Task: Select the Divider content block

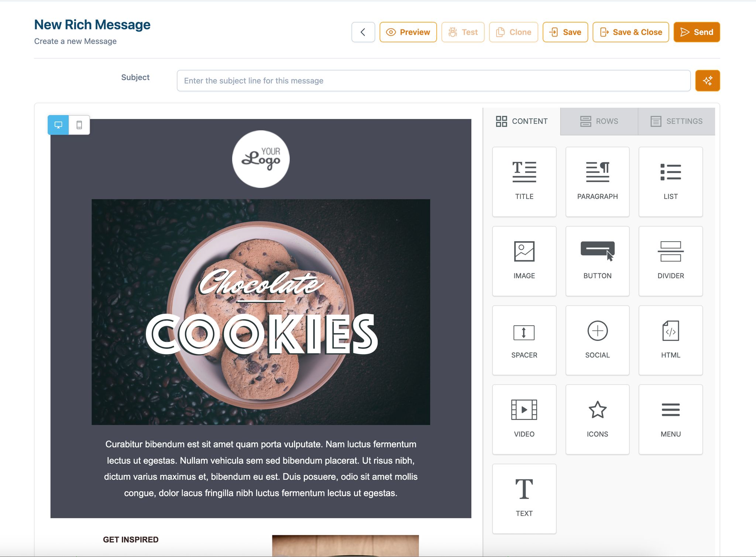Action: coord(670,261)
